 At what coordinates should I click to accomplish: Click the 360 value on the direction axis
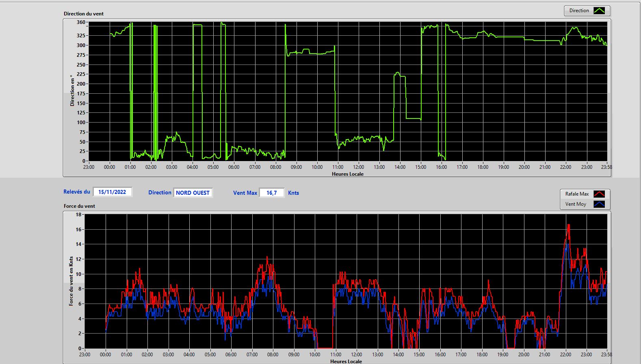pos(81,22)
